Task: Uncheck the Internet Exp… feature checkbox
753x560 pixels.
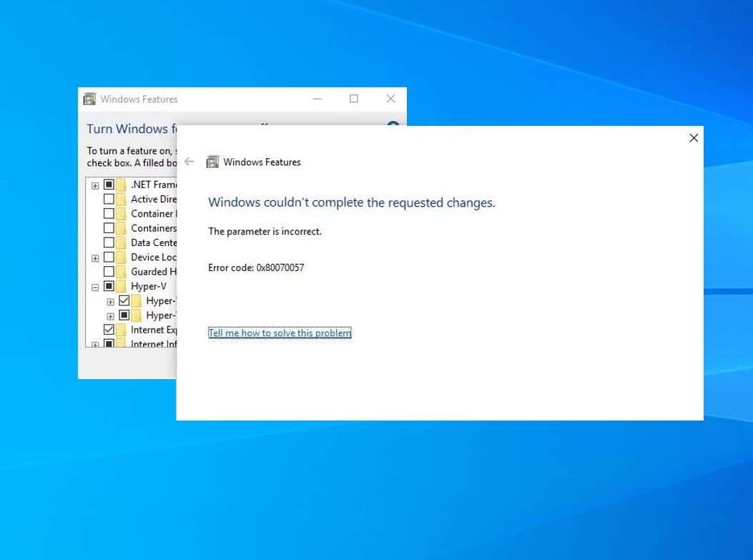Action: (109, 330)
